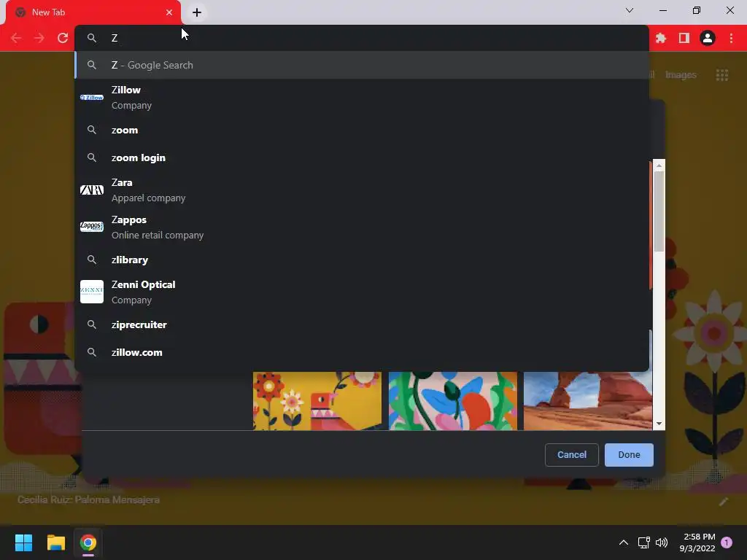This screenshot has width=747, height=560.
Task: Open the volume speaker tray icon
Action: point(662,542)
